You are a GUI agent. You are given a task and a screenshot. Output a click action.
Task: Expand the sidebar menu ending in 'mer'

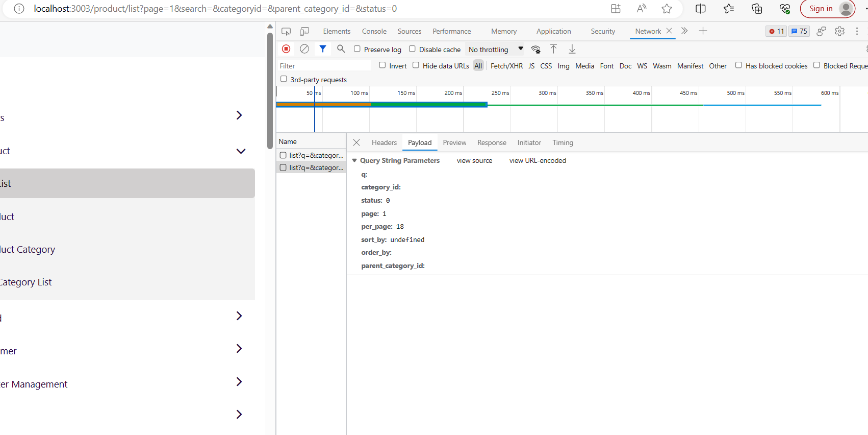pyautogui.click(x=239, y=349)
